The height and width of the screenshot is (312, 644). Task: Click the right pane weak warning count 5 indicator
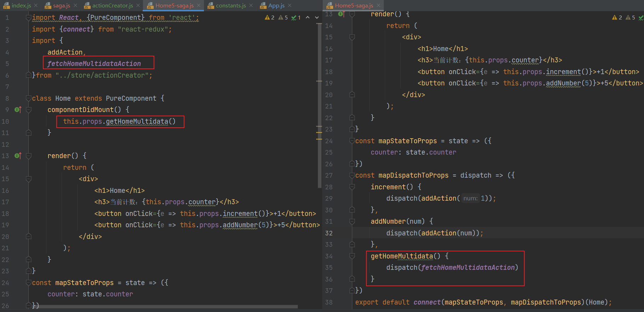[630, 17]
